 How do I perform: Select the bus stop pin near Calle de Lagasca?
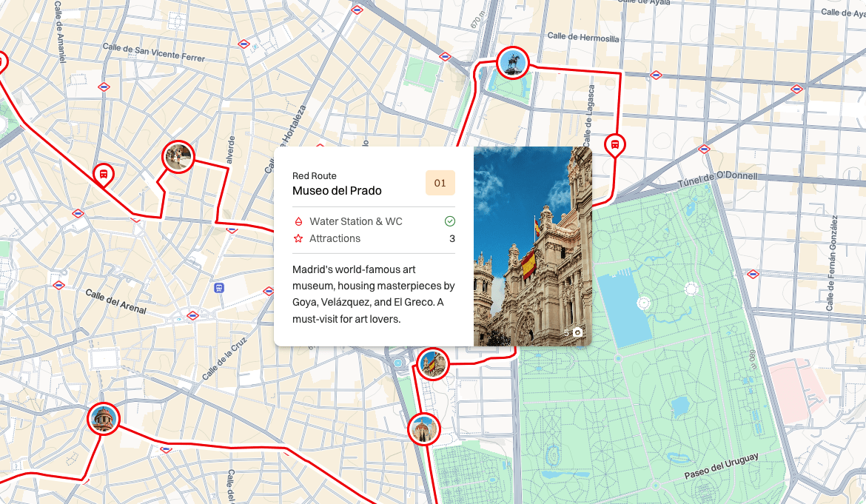614,146
